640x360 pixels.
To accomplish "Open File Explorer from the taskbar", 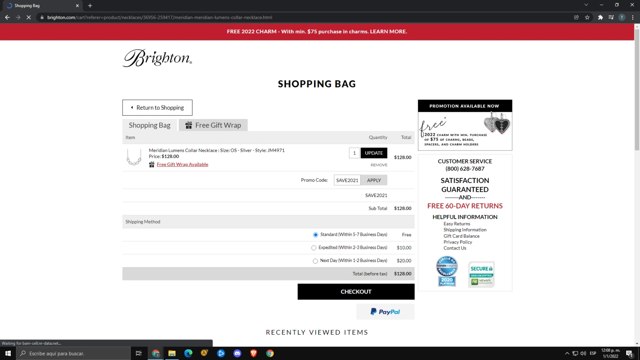I will pyautogui.click(x=172, y=353).
